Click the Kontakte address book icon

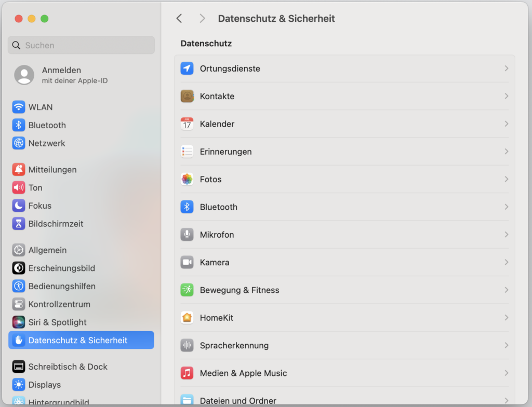coord(187,96)
